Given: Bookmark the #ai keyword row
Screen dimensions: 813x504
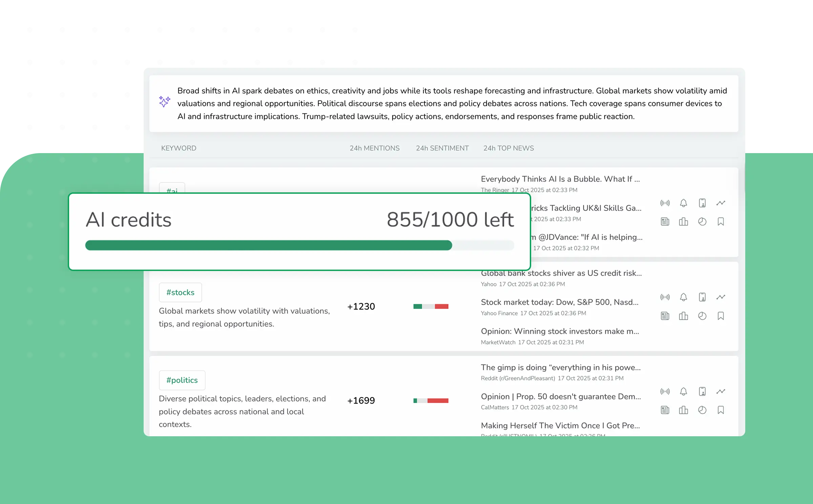Looking at the screenshot, I should 721,222.
